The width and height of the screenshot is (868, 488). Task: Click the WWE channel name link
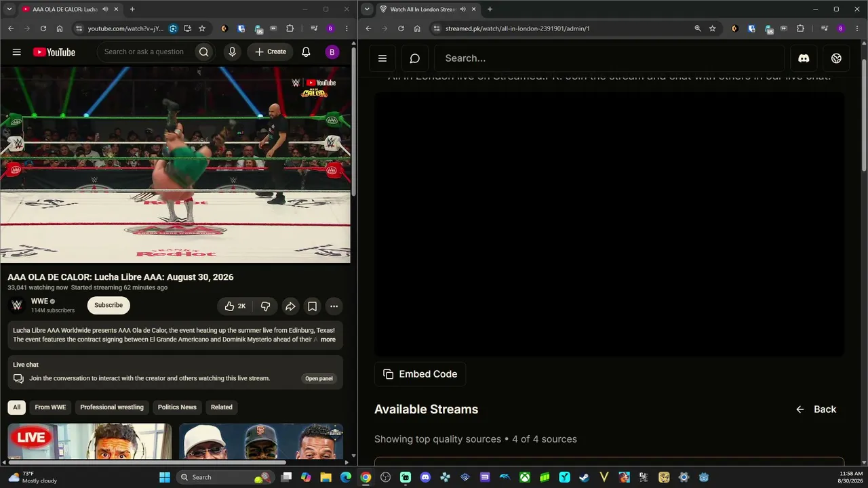39,302
